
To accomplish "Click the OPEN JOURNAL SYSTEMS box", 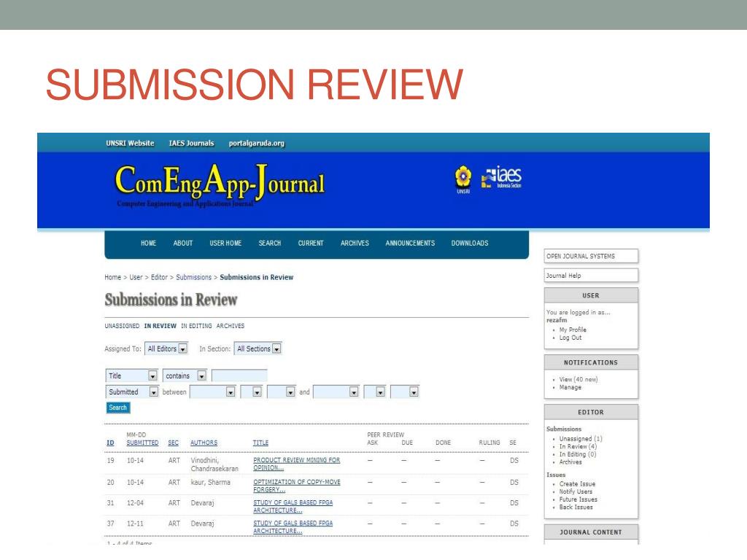I will coord(591,256).
